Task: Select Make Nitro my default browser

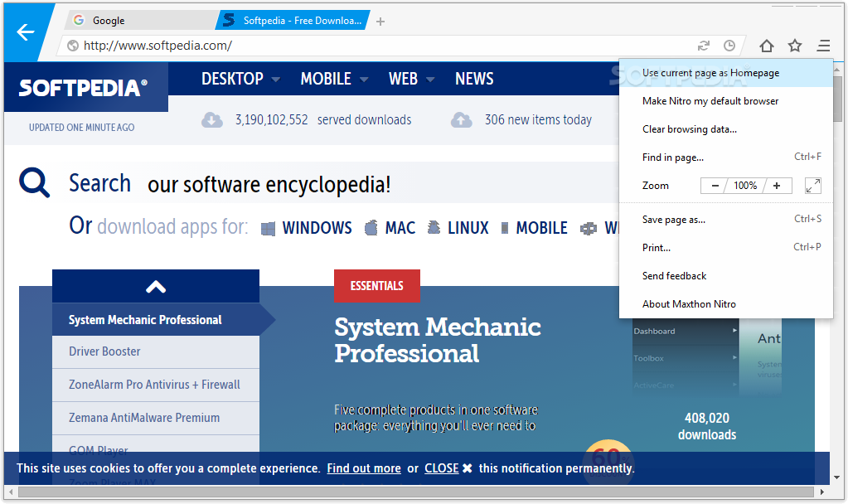Action: click(726, 101)
